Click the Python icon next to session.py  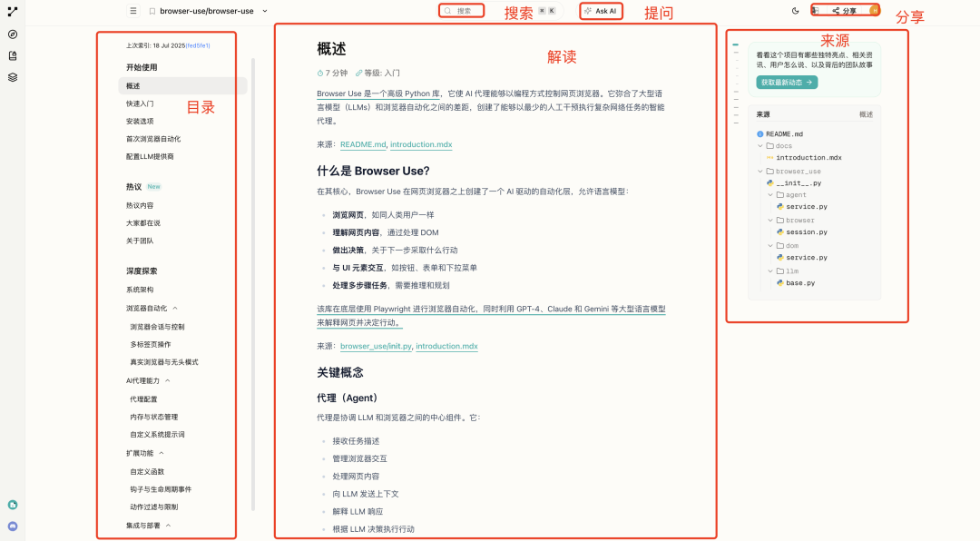(780, 232)
